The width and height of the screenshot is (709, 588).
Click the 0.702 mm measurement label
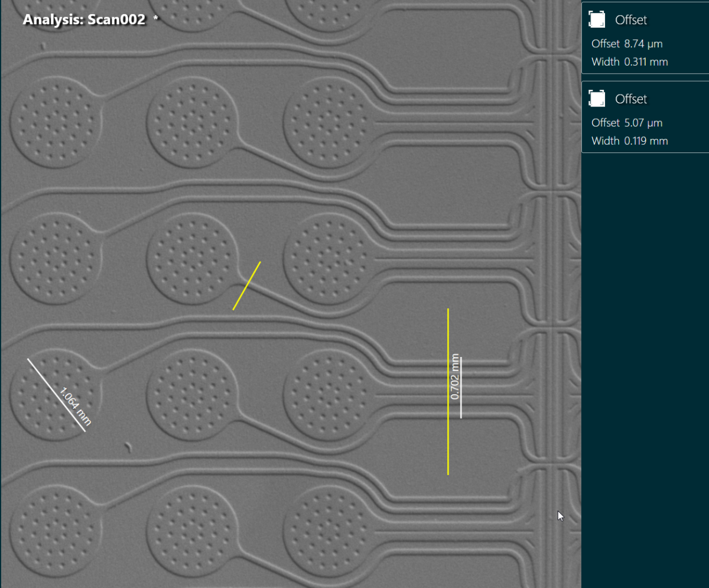coord(455,377)
